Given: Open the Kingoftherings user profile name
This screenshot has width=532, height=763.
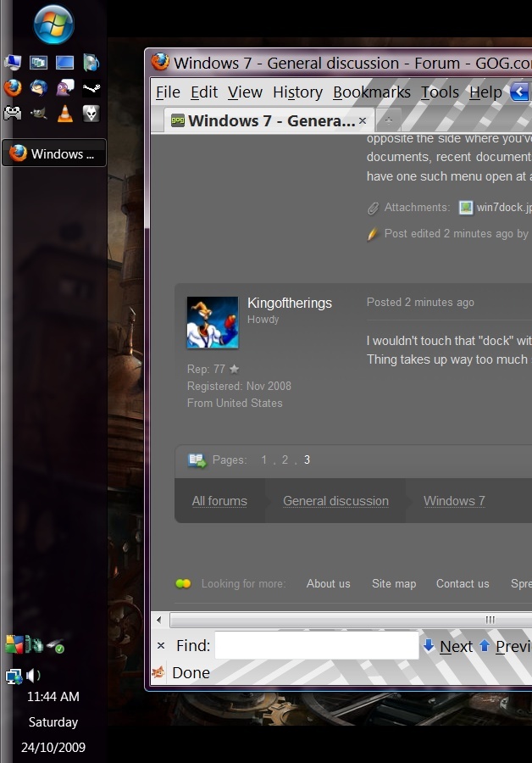Looking at the screenshot, I should point(290,303).
